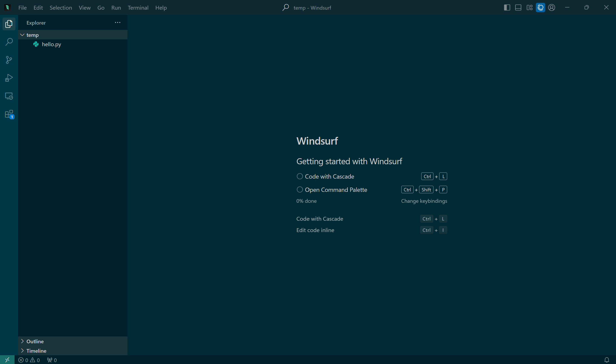
Task: Click the Windsurf logo in title bar
Action: (7, 8)
